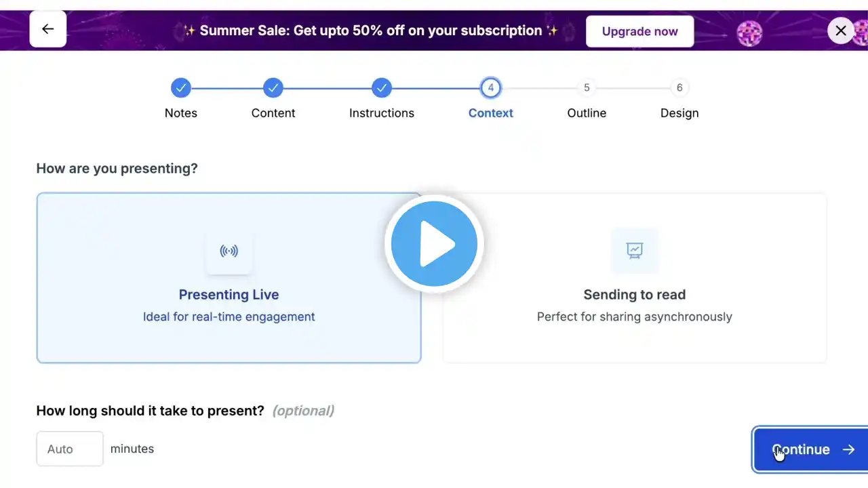Click the Sending to read presentation icon
The width and height of the screenshot is (868, 488).
(x=634, y=251)
